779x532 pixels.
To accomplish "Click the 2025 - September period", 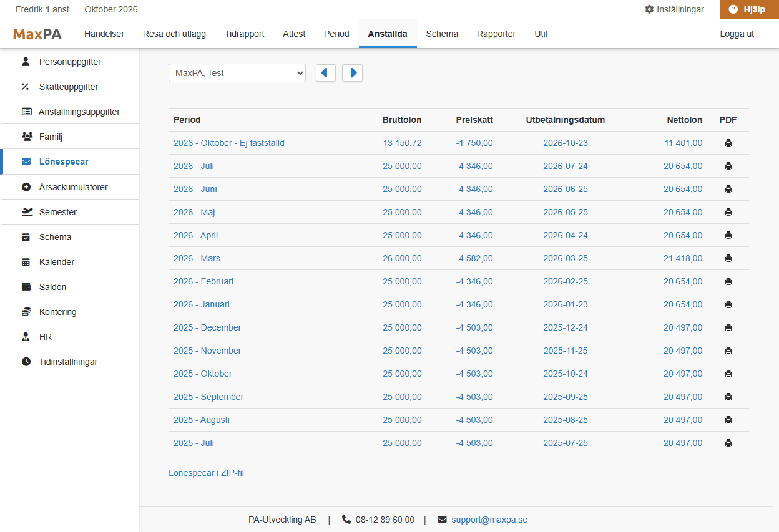I will click(x=208, y=397).
